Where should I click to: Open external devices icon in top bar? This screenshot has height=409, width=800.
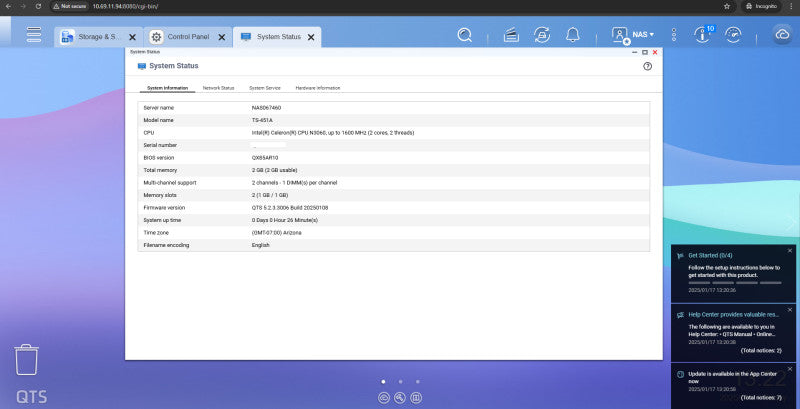[x=542, y=35]
